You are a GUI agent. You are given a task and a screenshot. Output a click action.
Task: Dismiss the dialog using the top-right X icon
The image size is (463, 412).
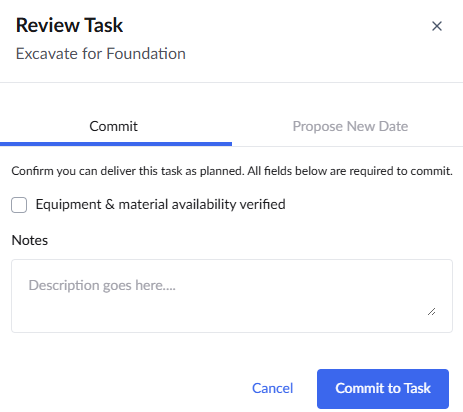437,26
